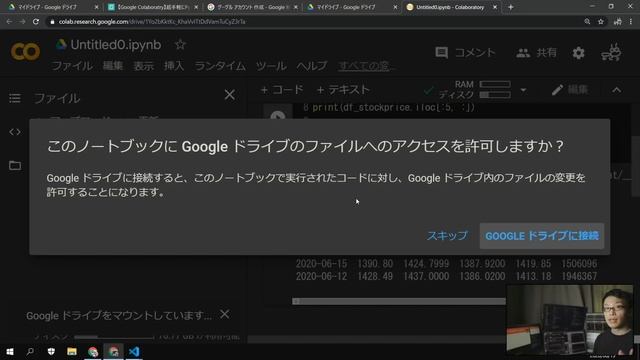Click the browser address bar
Screen dimensions: 640x360
314,22
